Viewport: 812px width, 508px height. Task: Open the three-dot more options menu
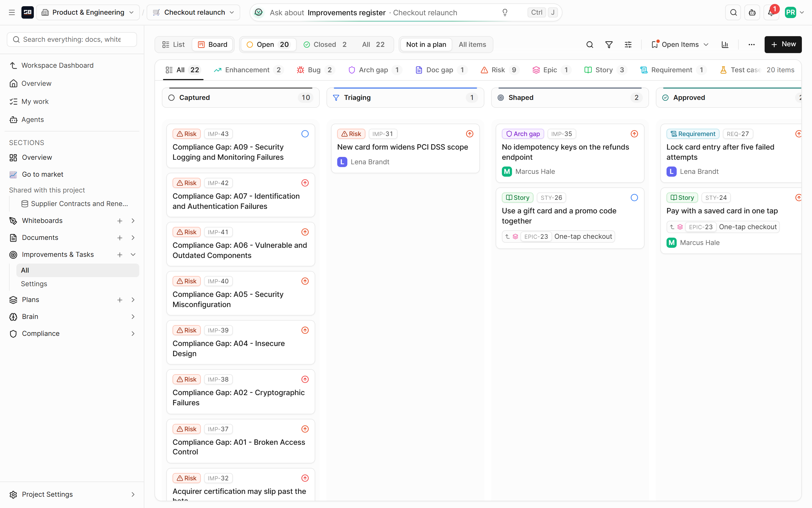point(751,44)
